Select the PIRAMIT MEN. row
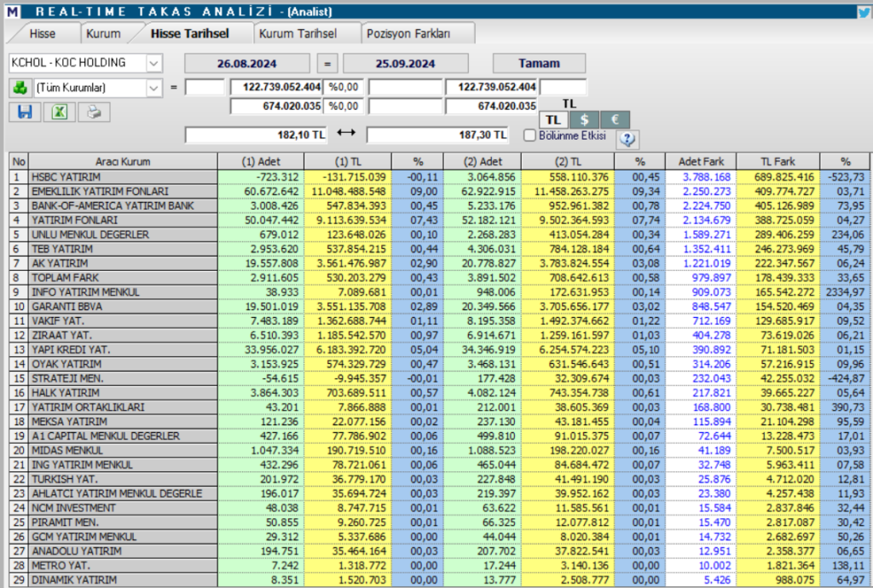873x588 pixels. (439, 522)
